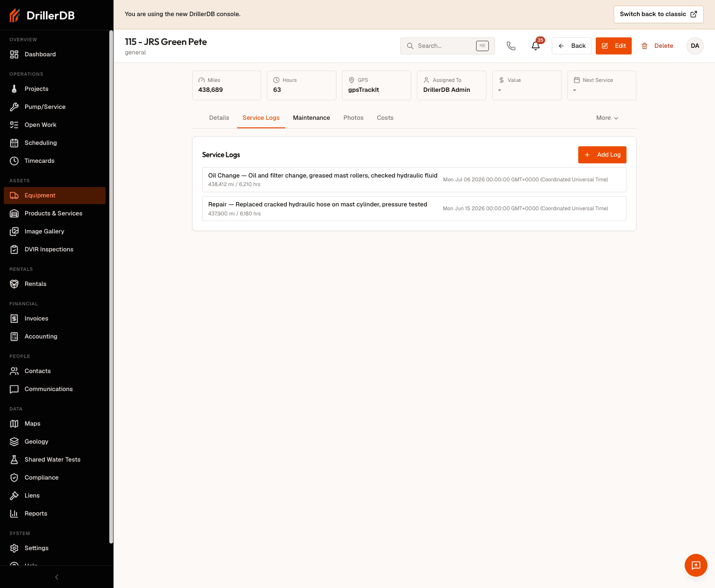Click the DA user avatar
715x588 pixels.
pyautogui.click(x=695, y=46)
